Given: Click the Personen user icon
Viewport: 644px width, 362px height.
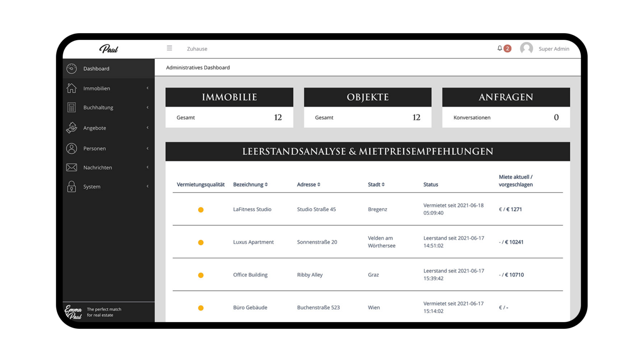Looking at the screenshot, I should (72, 148).
